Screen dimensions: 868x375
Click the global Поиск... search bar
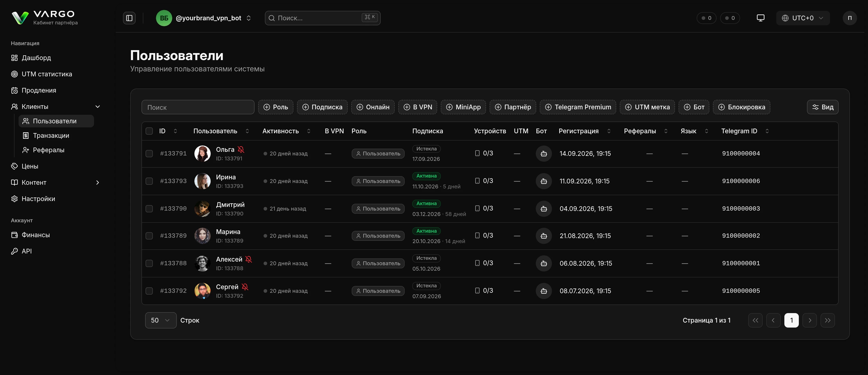tap(323, 18)
